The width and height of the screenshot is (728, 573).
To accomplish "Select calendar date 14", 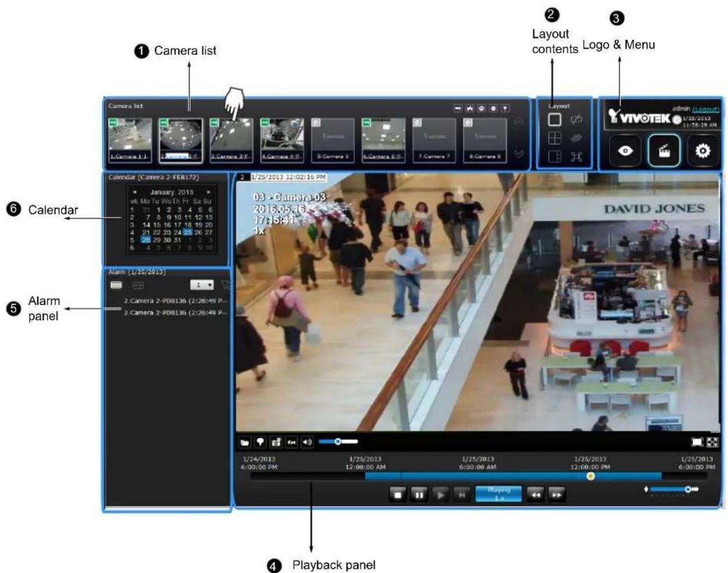I will pos(146,225).
